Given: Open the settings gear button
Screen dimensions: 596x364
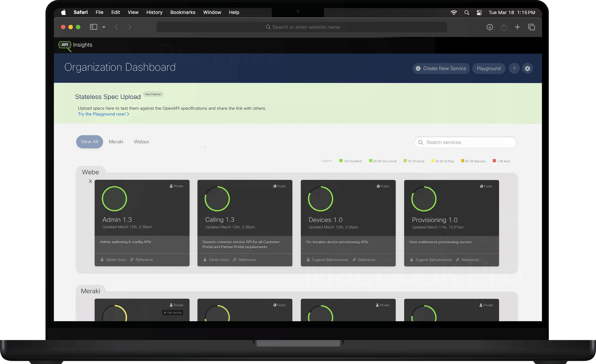Looking at the screenshot, I should pos(527,69).
